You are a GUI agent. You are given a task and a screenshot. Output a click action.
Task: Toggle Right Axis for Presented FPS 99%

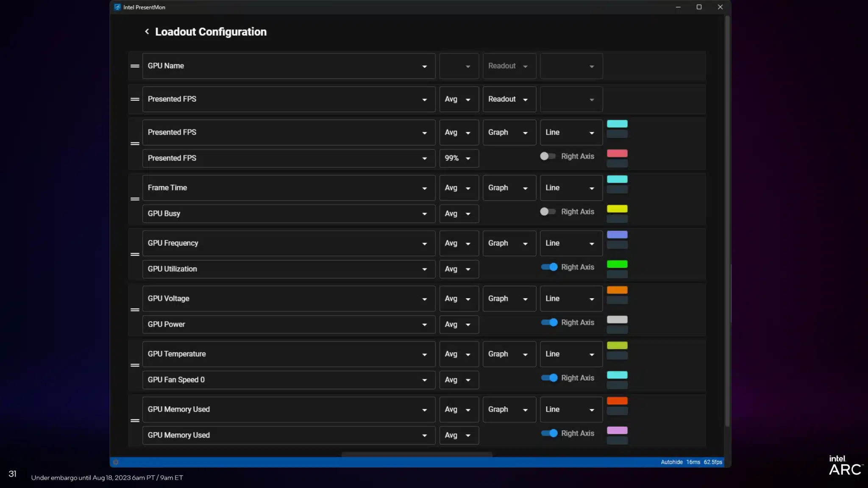click(548, 156)
